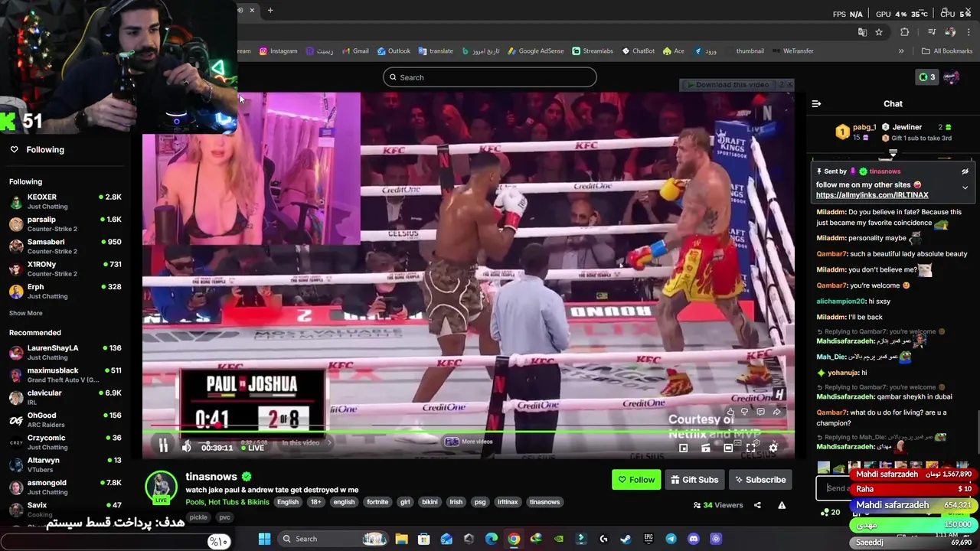Click the green Follow button
The height and width of the screenshot is (551, 980).
click(x=636, y=480)
